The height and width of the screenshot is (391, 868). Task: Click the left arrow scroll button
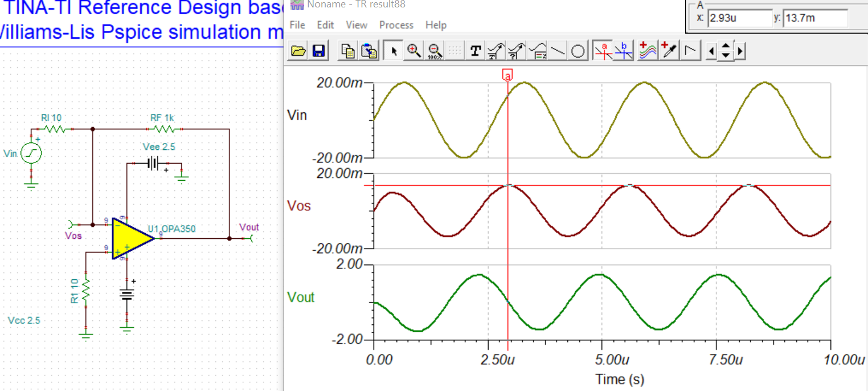click(710, 51)
